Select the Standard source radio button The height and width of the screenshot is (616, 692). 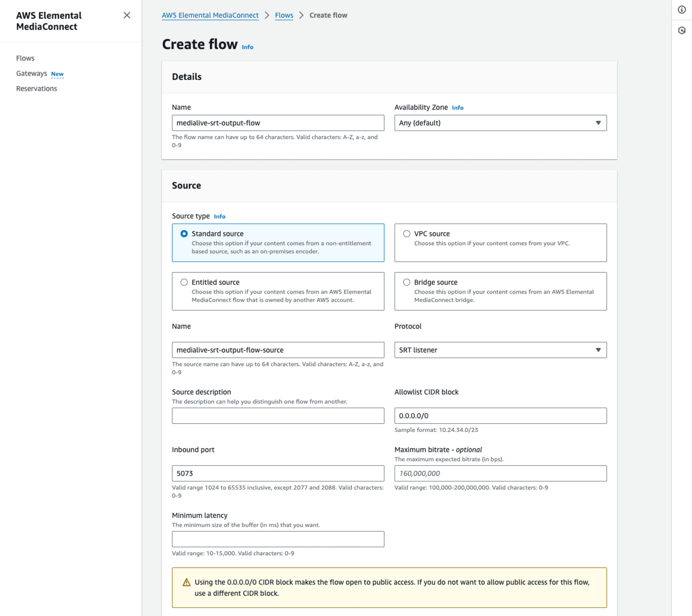[184, 234]
